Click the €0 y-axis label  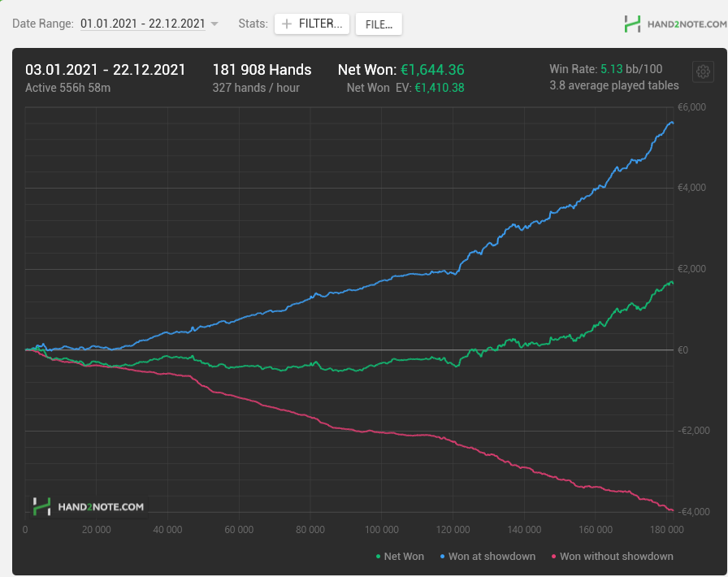683,350
